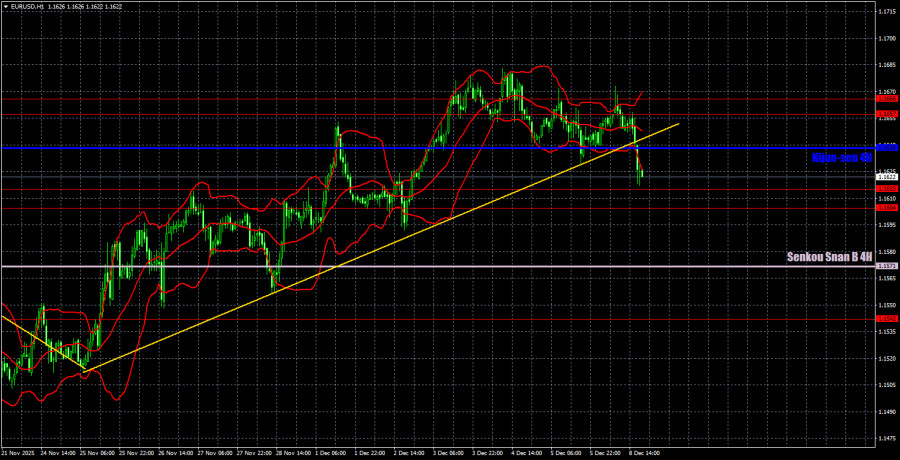
Task: Click the 1.1505 value on price axis
Action: point(887,385)
